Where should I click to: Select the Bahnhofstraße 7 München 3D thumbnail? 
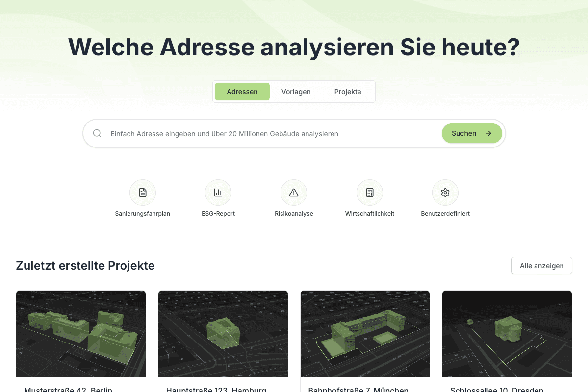click(x=365, y=333)
